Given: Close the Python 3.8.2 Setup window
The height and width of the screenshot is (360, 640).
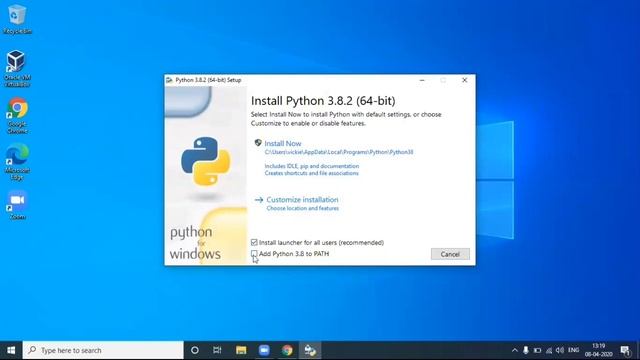Looking at the screenshot, I should pos(464,80).
